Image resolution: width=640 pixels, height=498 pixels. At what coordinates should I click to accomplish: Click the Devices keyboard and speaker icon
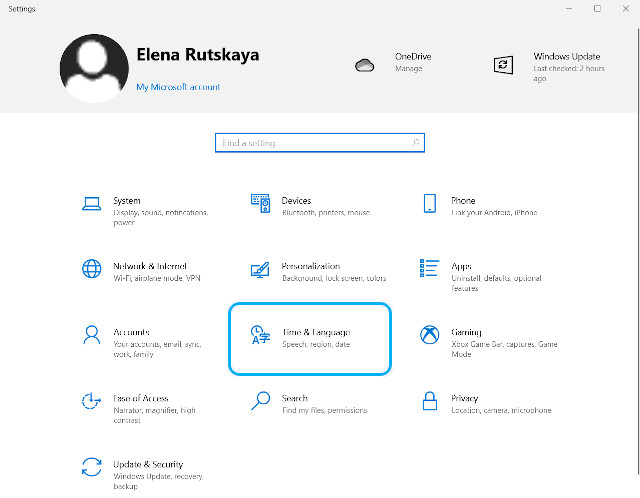point(260,203)
